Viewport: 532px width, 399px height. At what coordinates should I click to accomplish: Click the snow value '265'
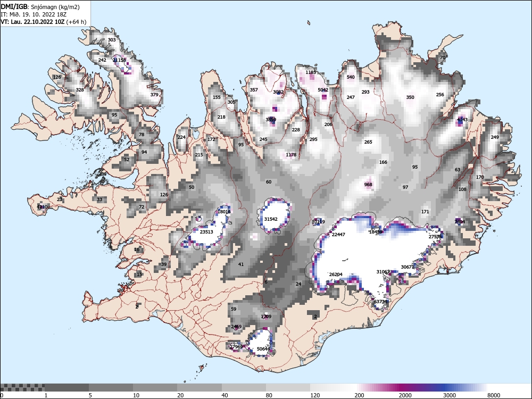(x=368, y=142)
